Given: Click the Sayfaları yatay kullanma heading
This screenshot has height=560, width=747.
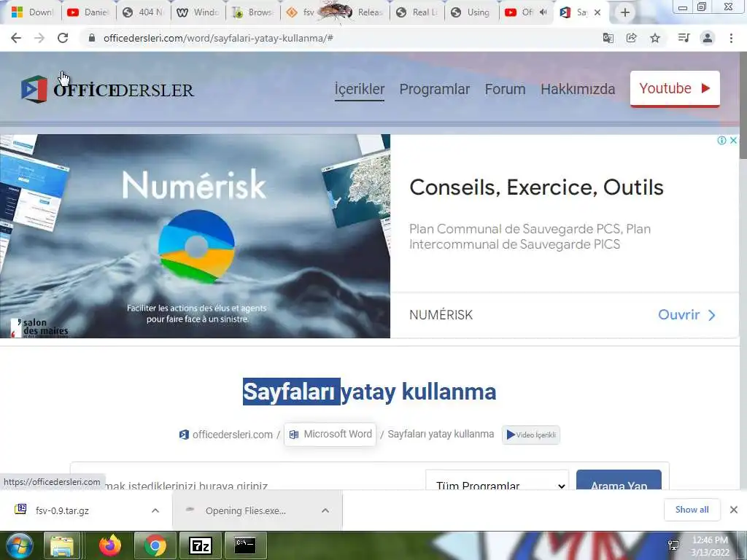Looking at the screenshot, I should (x=369, y=392).
